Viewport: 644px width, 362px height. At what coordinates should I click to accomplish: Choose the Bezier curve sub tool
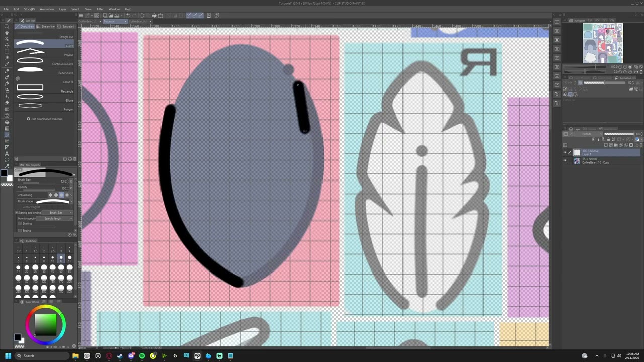45,71
